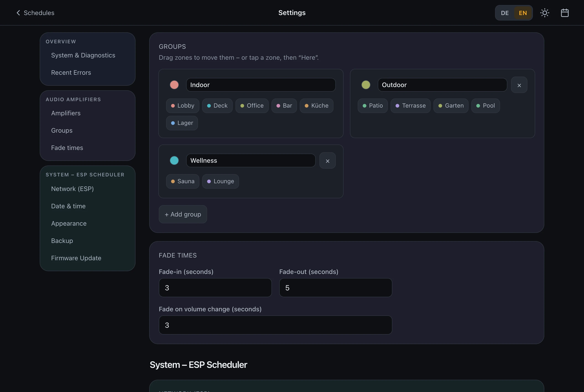Edit the Outdoor group name field
Viewport: 584px width, 392px height.
(x=442, y=85)
